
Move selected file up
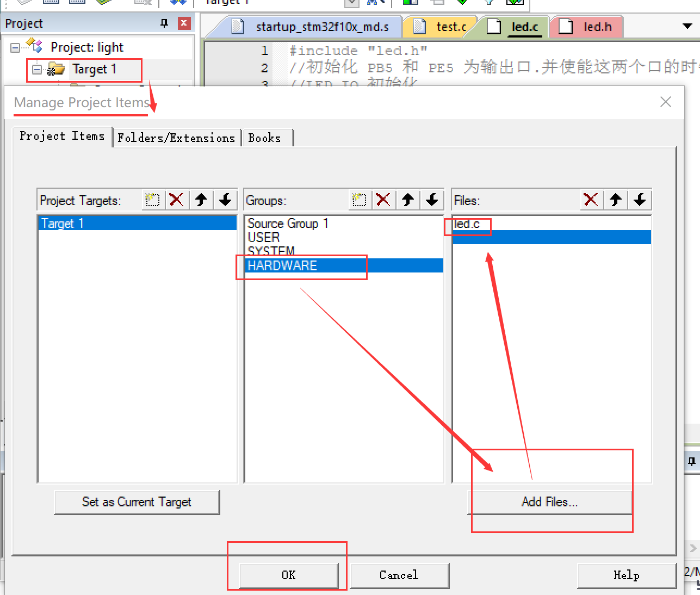point(616,200)
